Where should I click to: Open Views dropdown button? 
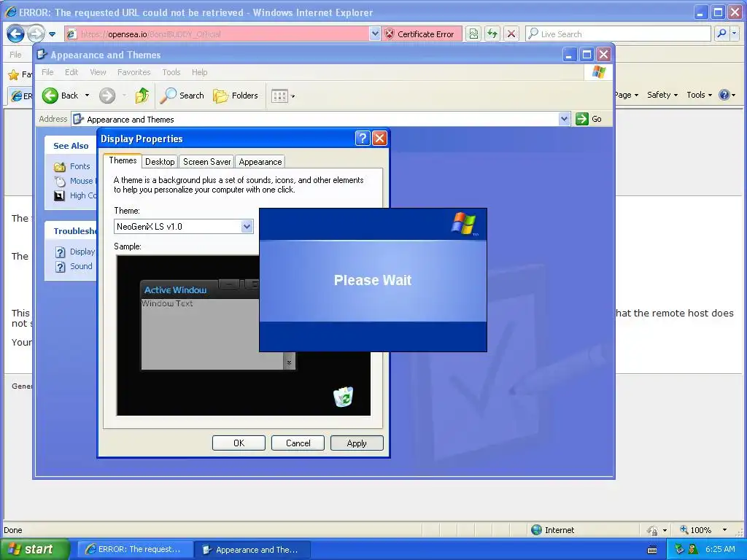click(x=283, y=96)
